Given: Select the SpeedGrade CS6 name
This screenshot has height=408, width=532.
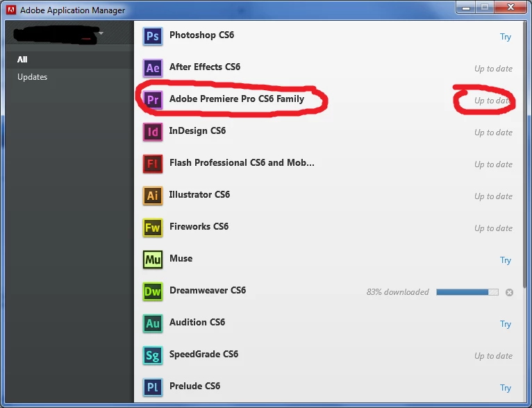Looking at the screenshot, I should 203,354.
